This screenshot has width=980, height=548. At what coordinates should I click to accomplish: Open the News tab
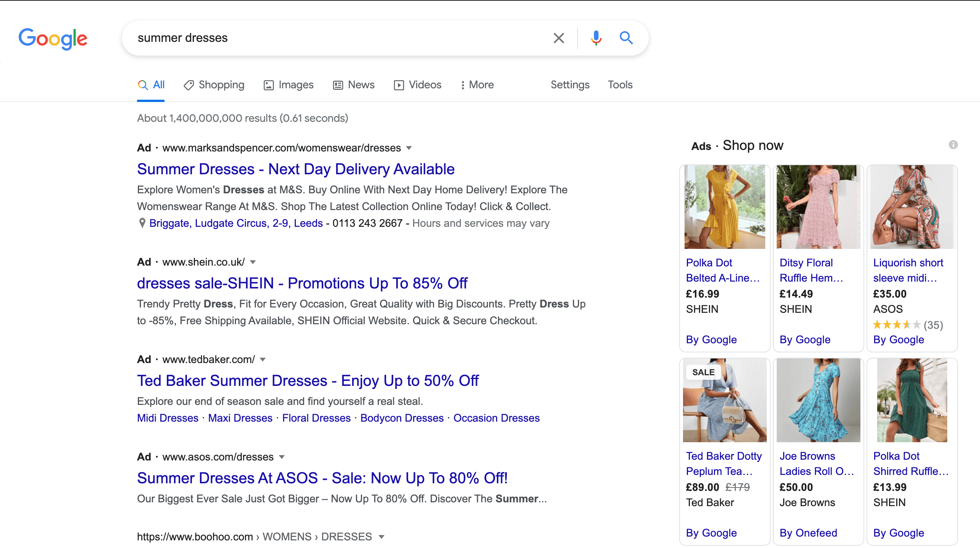354,85
